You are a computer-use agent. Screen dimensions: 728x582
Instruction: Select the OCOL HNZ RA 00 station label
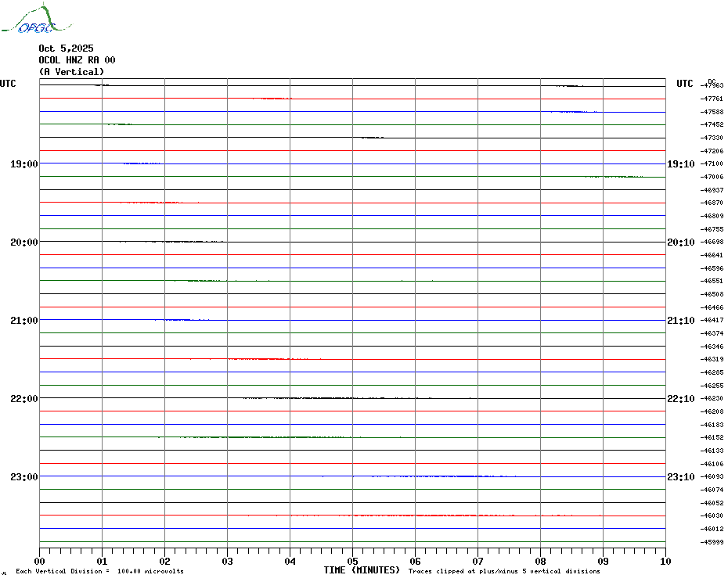[x=77, y=60]
